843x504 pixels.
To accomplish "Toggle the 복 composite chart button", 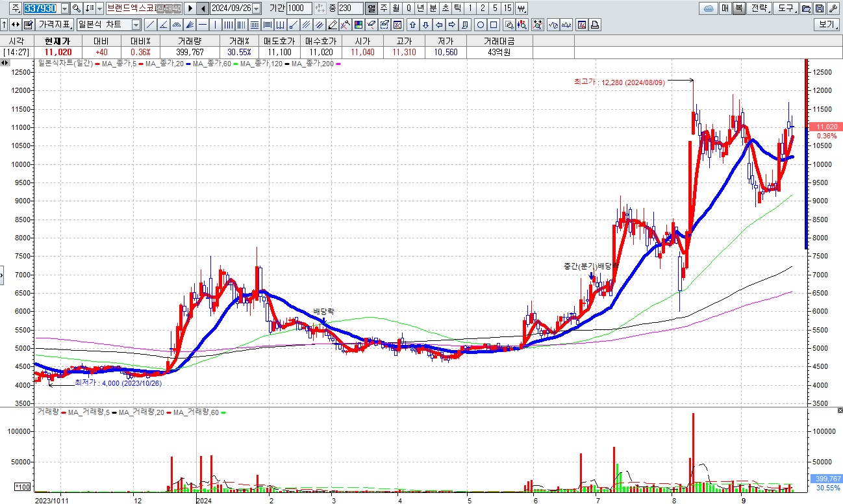I will (739, 8).
